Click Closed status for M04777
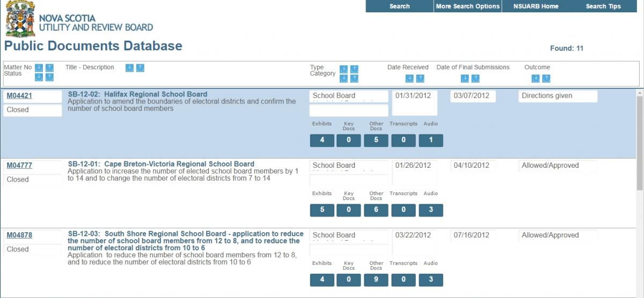Screen dimensions: 644x298 pos(33,180)
